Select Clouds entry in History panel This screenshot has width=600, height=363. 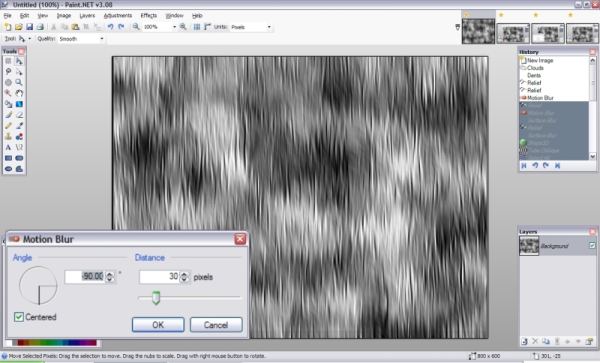pos(535,68)
